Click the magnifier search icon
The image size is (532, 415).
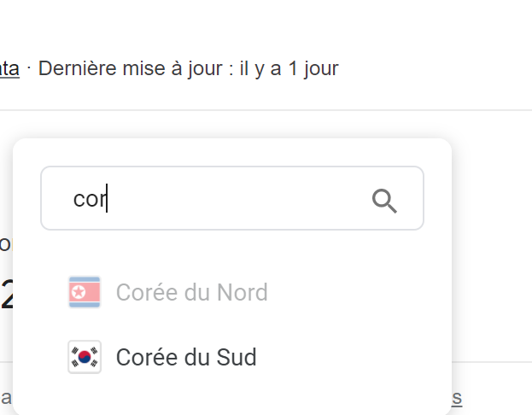pyautogui.click(x=384, y=201)
